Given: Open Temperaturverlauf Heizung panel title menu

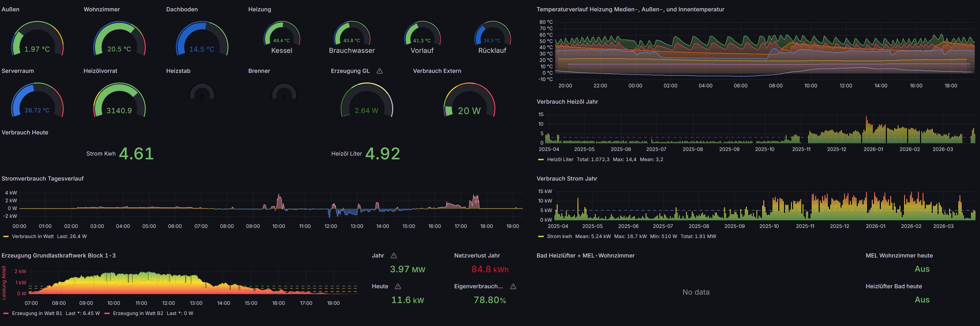Looking at the screenshot, I should pos(630,9).
